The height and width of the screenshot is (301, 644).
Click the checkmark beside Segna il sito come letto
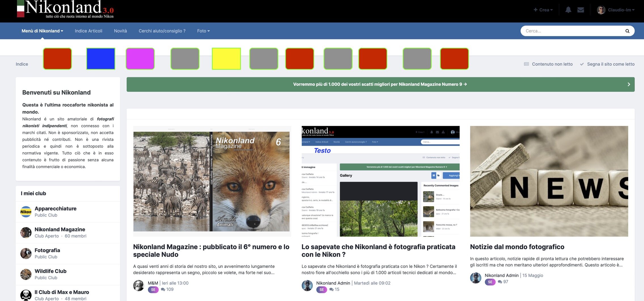pos(582,64)
